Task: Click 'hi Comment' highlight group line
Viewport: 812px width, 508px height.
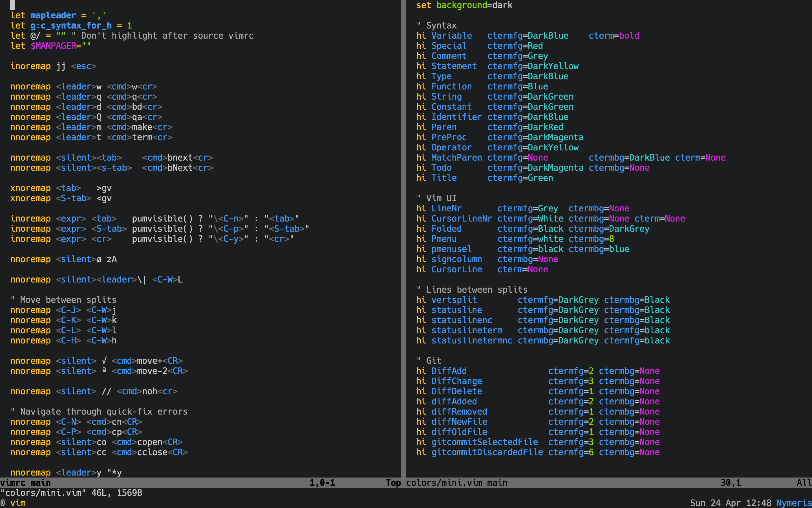Action: 482,56
